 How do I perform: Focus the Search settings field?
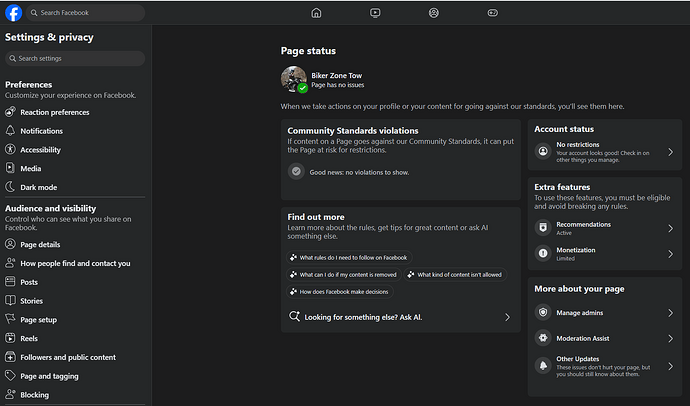75,59
